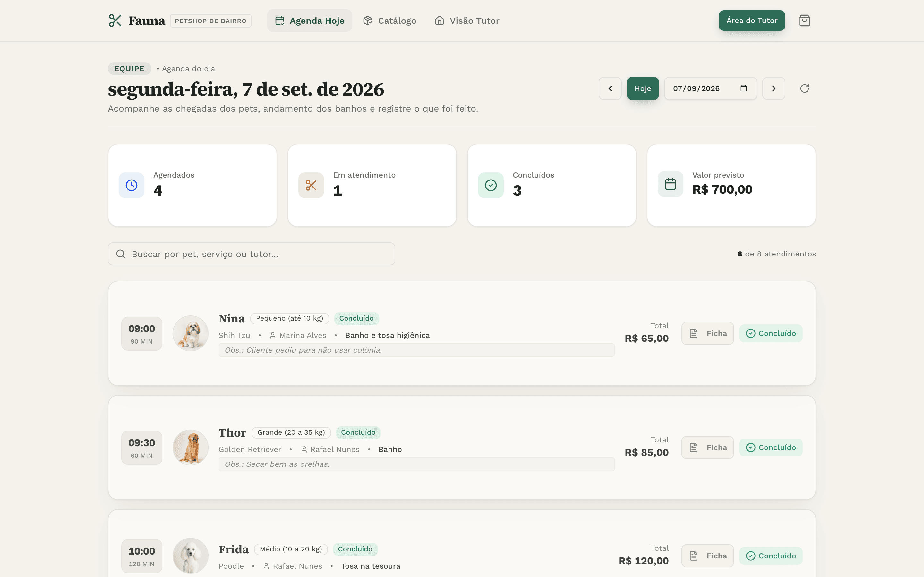This screenshot has height=577, width=924.
Task: Click the scissors Em atendimento icon
Action: pos(311,186)
